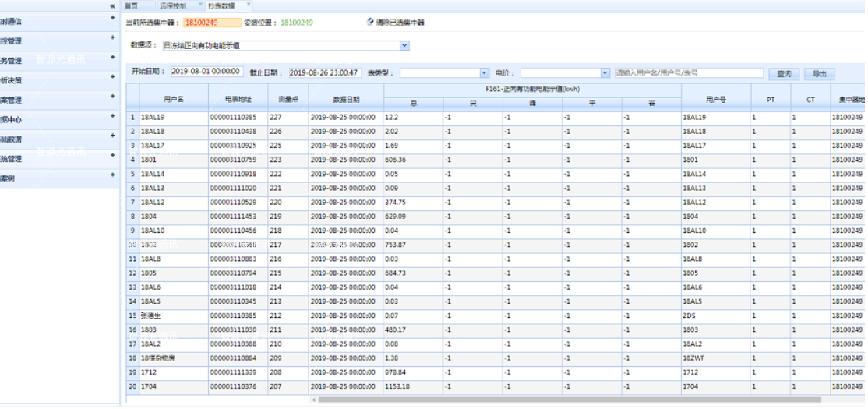Select the ZDS user number cell
Viewport: 868px width, 409px height.
716,316
